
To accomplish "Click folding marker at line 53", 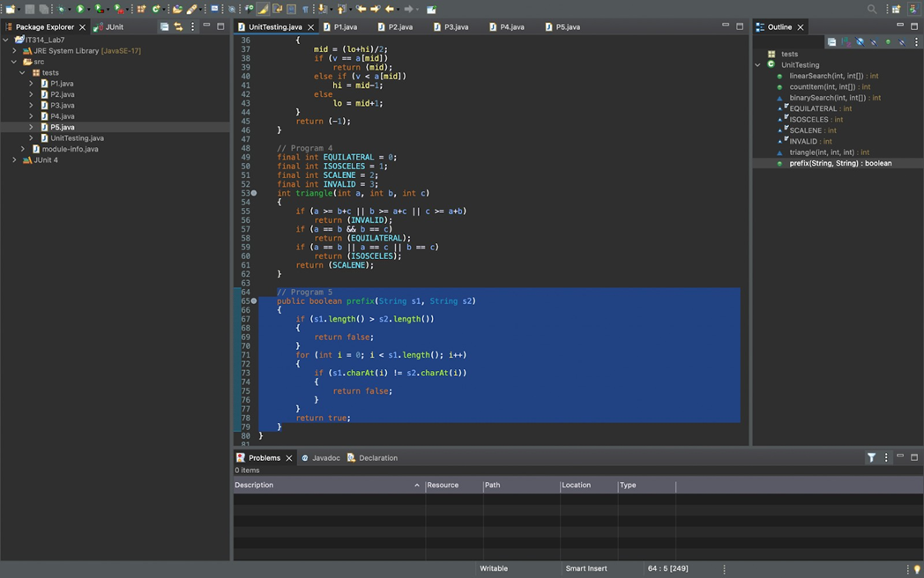I will pyautogui.click(x=254, y=193).
